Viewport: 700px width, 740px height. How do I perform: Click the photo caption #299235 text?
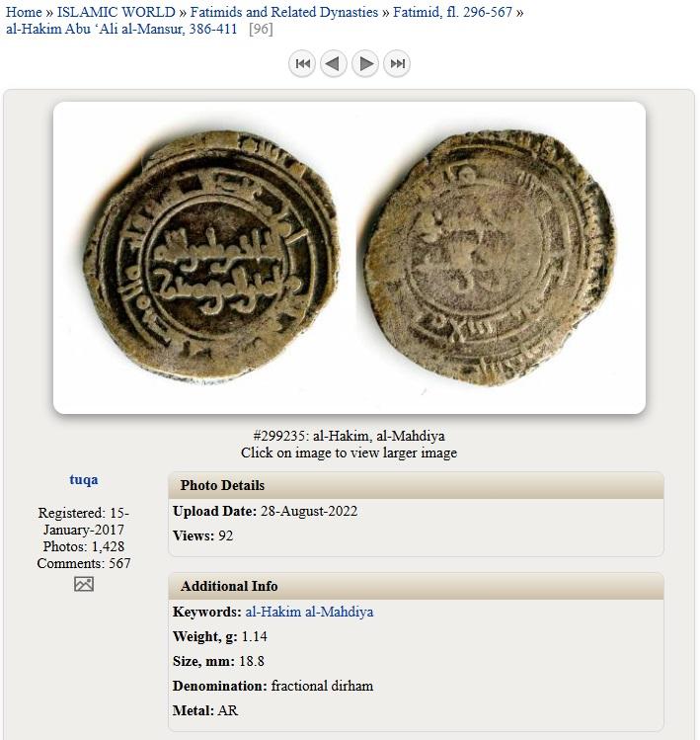point(350,436)
